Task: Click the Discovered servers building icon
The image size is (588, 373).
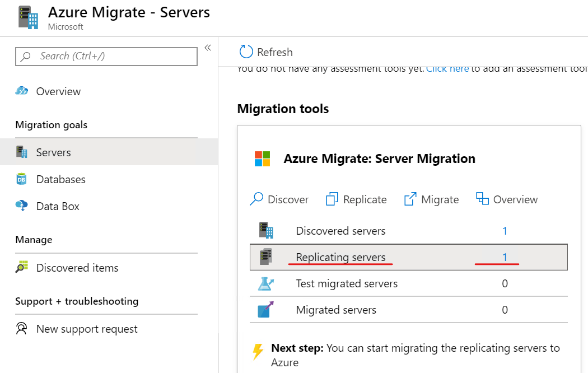Action: (x=266, y=230)
